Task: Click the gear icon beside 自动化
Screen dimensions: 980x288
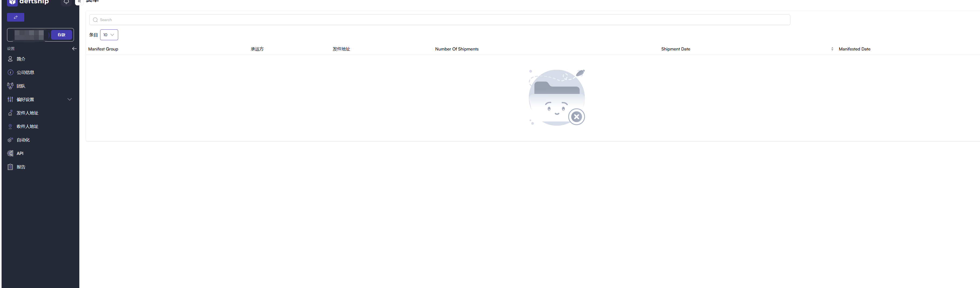Action: 10,140
